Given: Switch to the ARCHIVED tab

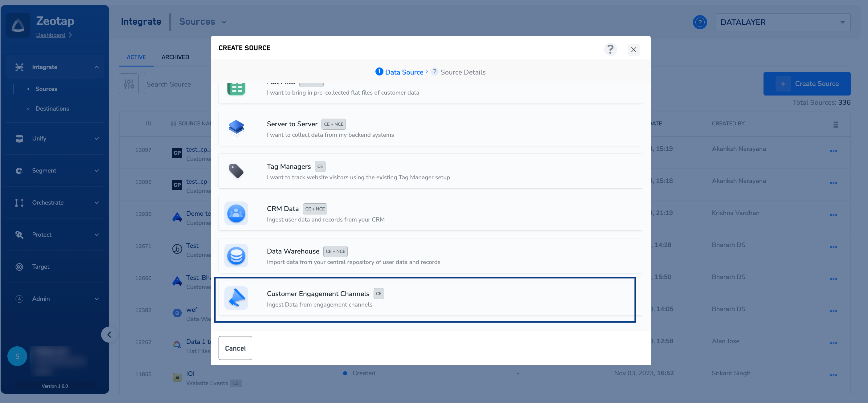Looking at the screenshot, I should pos(175,57).
